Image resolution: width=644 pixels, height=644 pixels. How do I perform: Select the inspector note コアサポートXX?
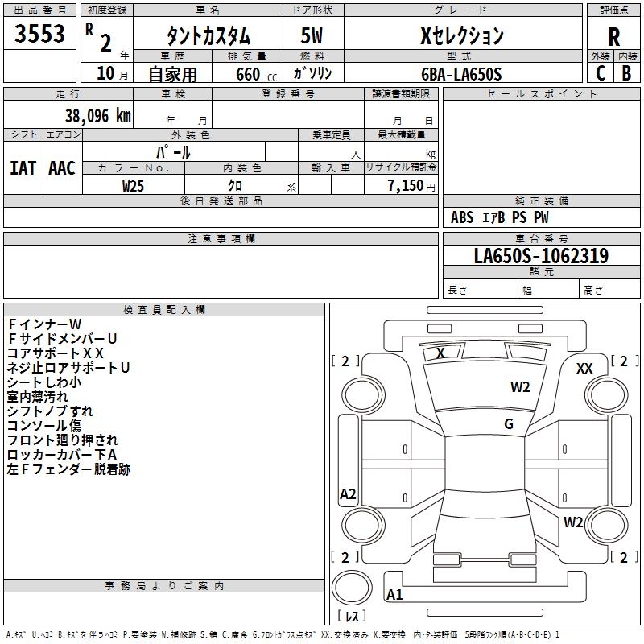tap(56, 353)
